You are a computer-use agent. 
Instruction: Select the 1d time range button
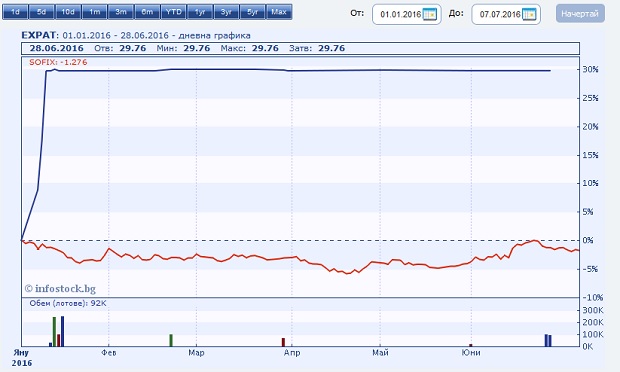pos(15,12)
